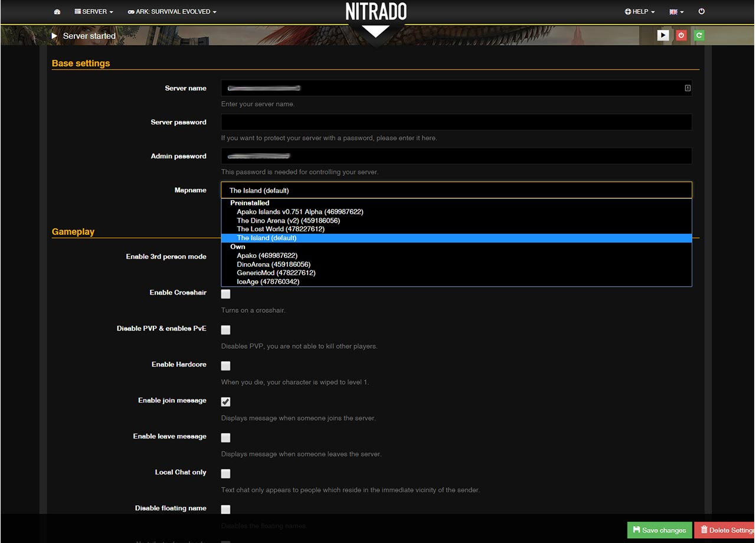The width and height of the screenshot is (756, 543).
Task: Click the NITRADO logo
Action: coord(376,12)
